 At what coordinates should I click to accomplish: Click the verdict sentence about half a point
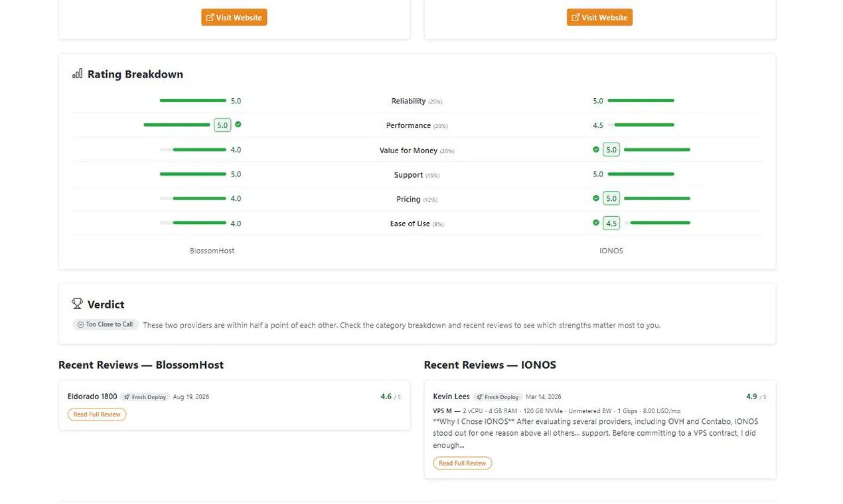(402, 326)
